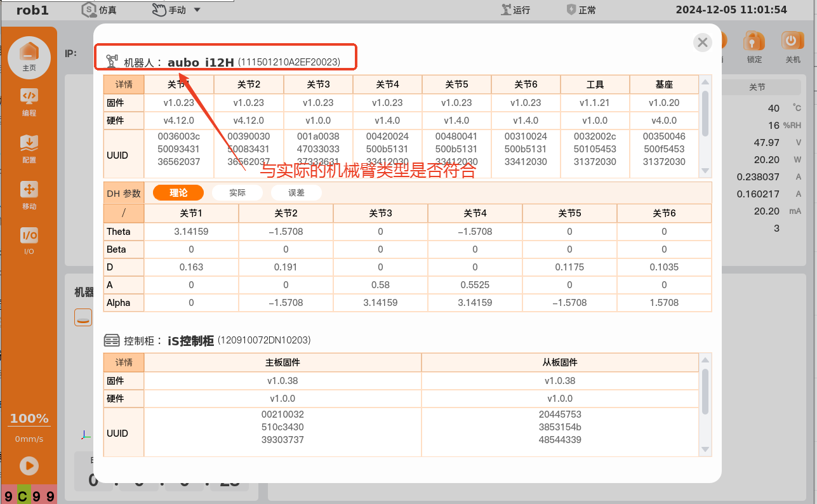
Task: Open the I/O panel in sidebar
Action: pyautogui.click(x=29, y=241)
